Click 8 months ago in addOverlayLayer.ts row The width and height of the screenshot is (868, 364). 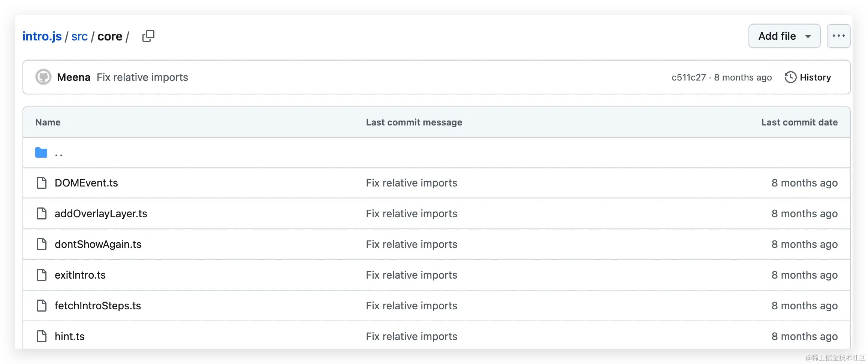(x=804, y=213)
